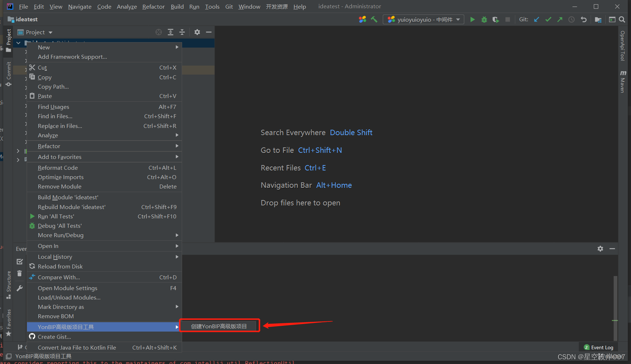Expand the Mark Directory as submenu
The image size is (631, 364).
pyautogui.click(x=105, y=307)
